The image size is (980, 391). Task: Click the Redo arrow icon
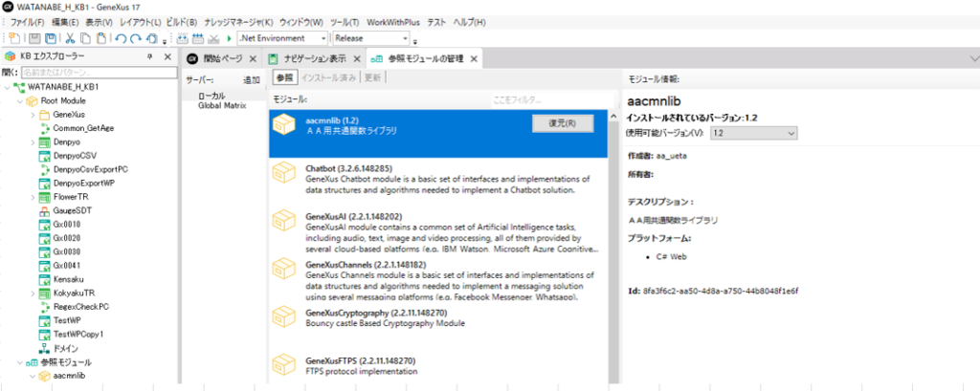point(136,38)
